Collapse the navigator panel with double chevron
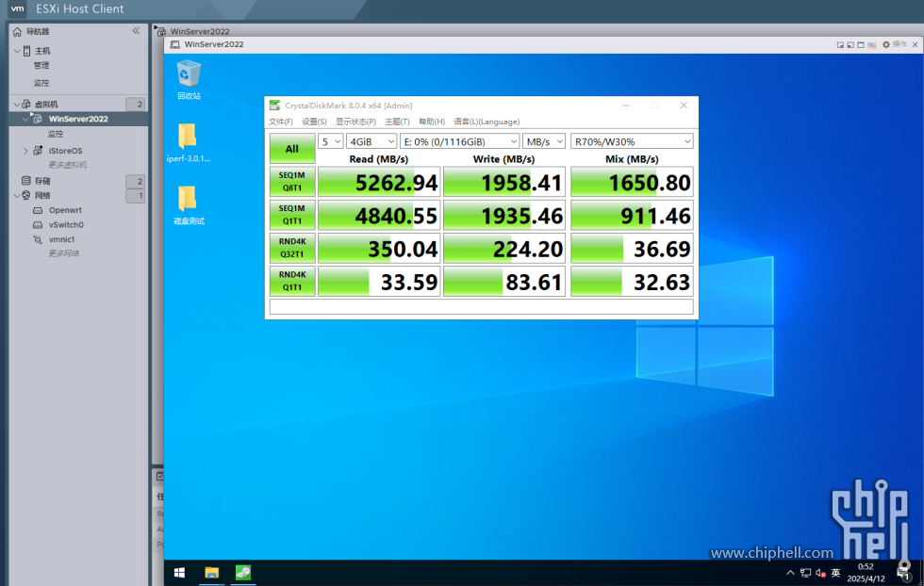 pos(136,31)
